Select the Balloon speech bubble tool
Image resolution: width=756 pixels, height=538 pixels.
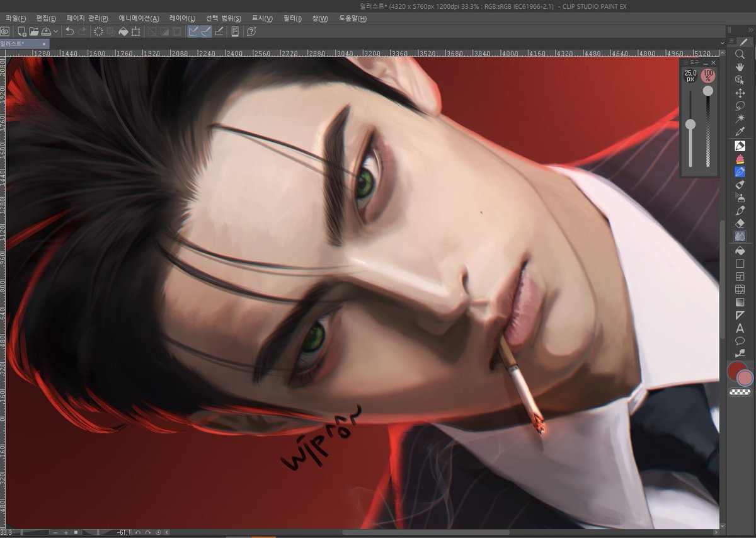pyautogui.click(x=740, y=340)
